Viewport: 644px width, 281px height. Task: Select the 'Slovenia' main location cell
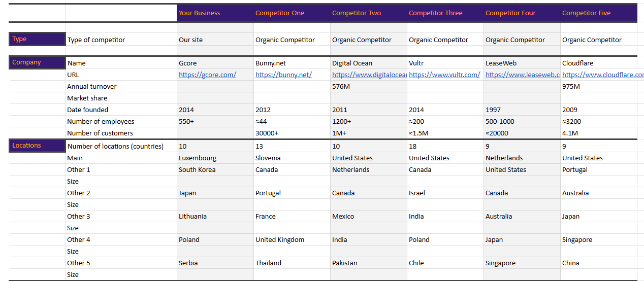(x=292, y=158)
